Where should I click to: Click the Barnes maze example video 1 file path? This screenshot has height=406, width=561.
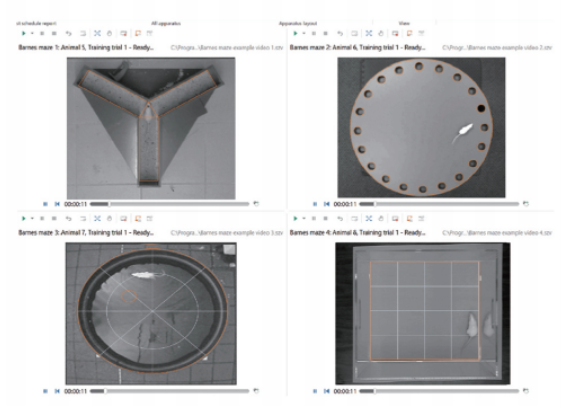[227, 48]
